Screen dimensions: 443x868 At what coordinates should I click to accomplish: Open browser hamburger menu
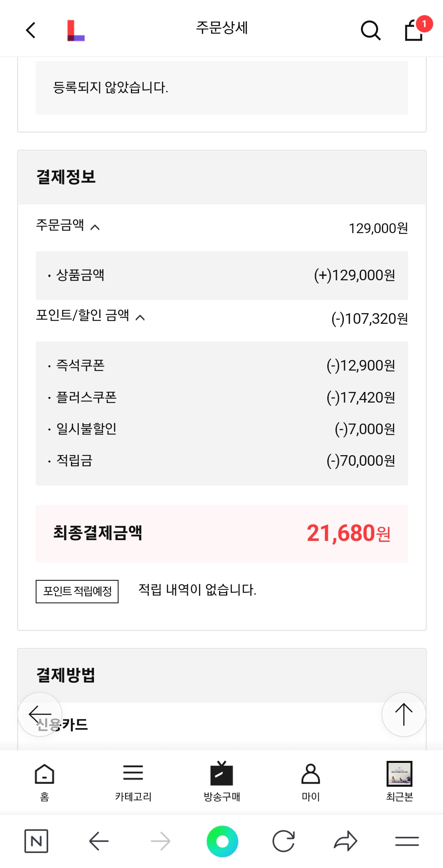407,841
